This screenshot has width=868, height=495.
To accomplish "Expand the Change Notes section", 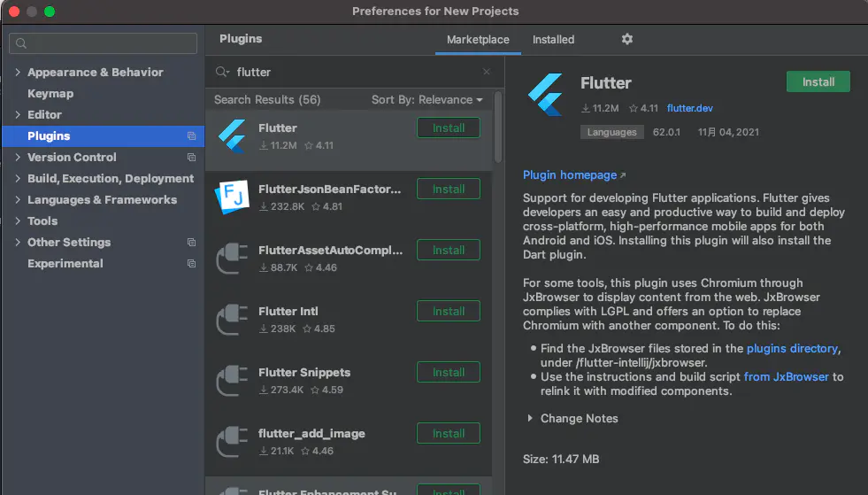I will 530,419.
